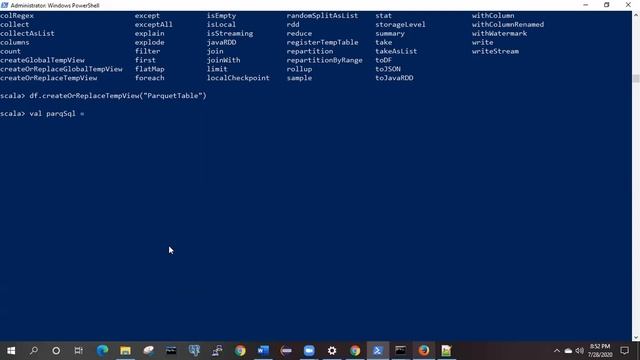Open green notepad icon at taskbar end

click(446, 351)
